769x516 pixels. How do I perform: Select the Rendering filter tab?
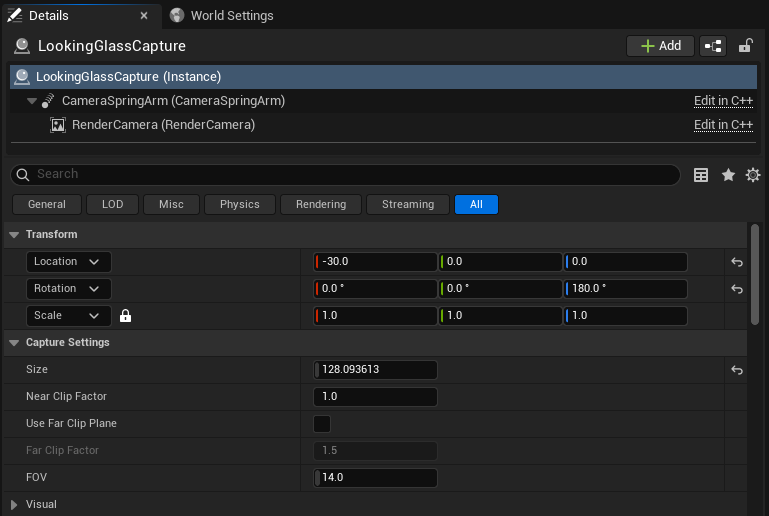point(320,204)
